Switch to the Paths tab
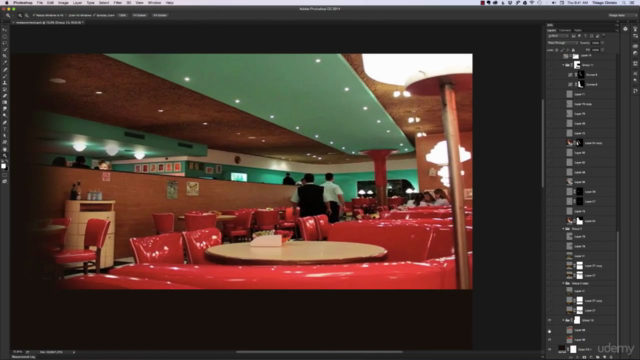The height and width of the screenshot is (360, 640). click(x=578, y=30)
